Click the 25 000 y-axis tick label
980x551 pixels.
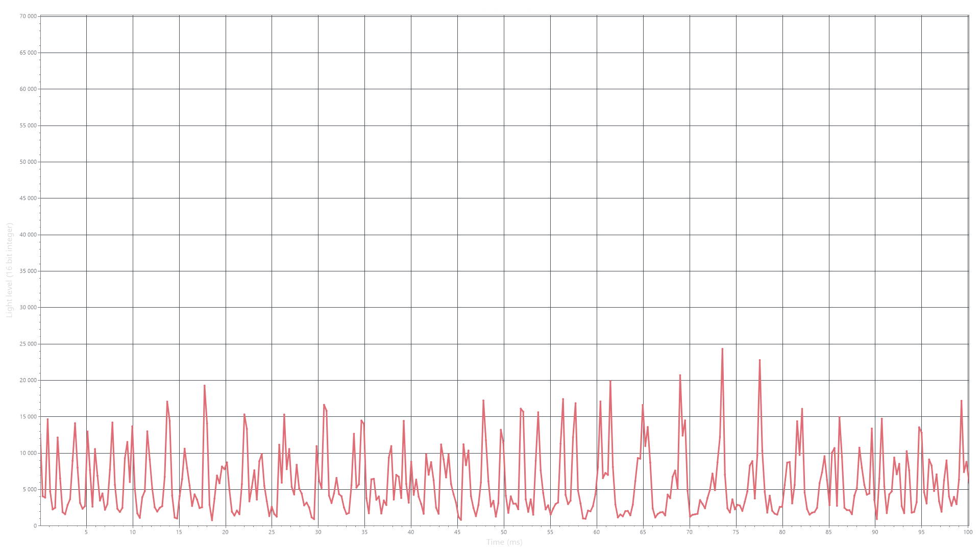point(28,344)
